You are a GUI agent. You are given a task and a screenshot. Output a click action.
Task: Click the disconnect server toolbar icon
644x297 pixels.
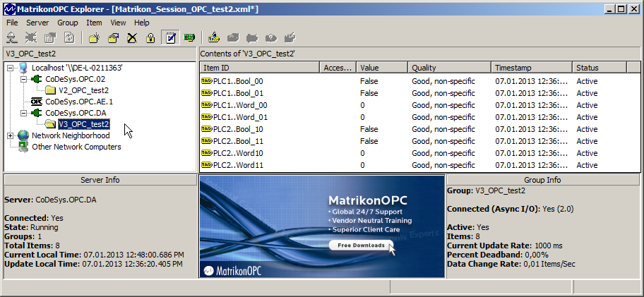[x=31, y=38]
